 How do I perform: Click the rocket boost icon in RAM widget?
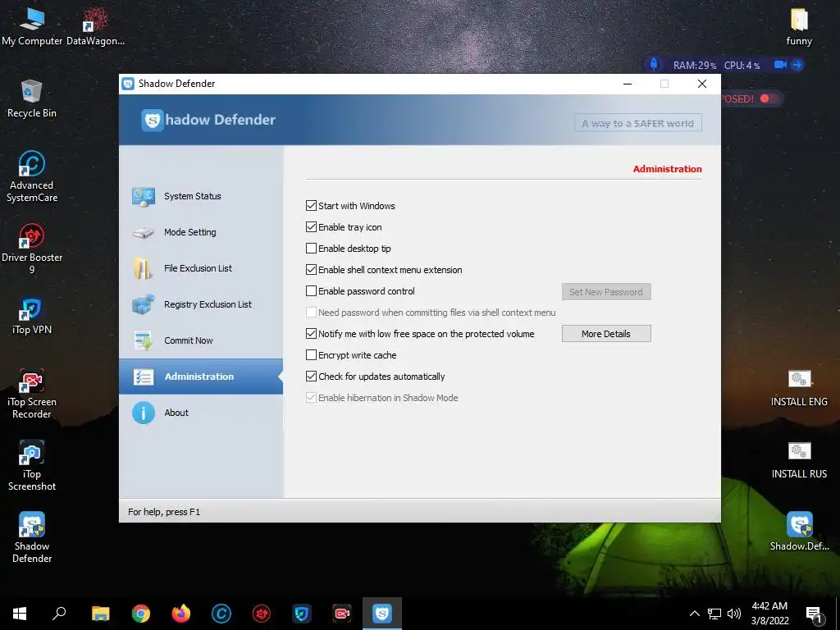pyautogui.click(x=654, y=65)
